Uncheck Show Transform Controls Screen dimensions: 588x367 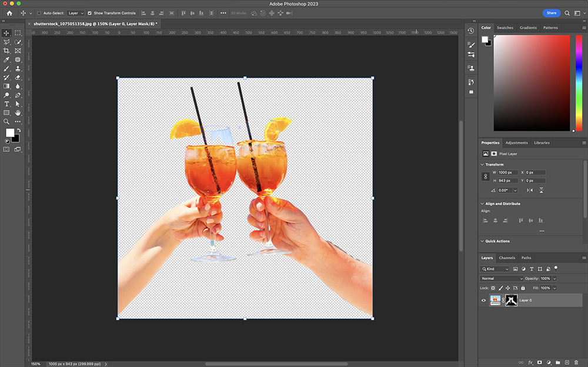pos(89,13)
